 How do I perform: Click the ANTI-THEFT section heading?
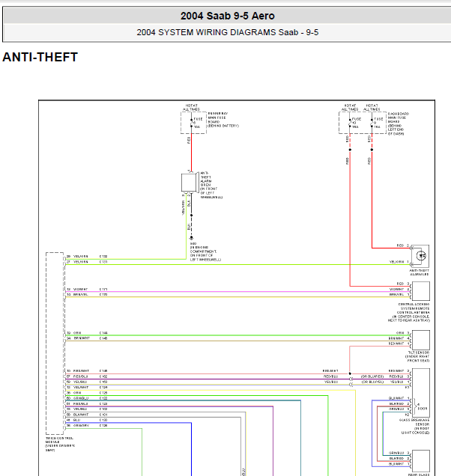(x=40, y=58)
